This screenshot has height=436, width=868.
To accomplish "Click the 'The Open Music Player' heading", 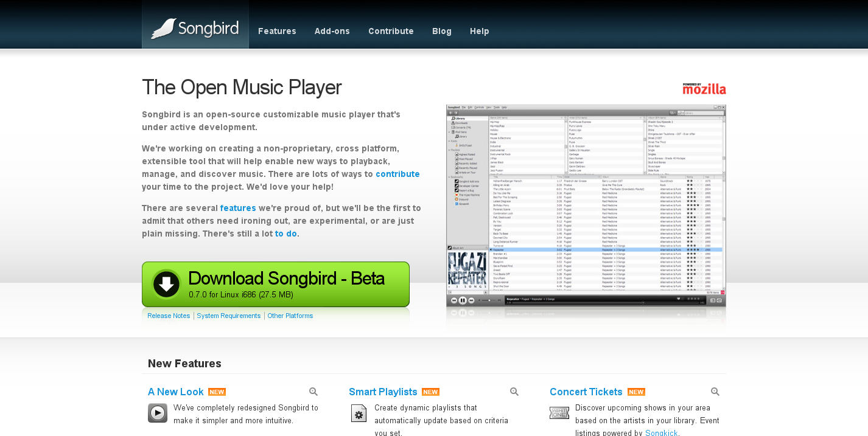I will pyautogui.click(x=242, y=87).
